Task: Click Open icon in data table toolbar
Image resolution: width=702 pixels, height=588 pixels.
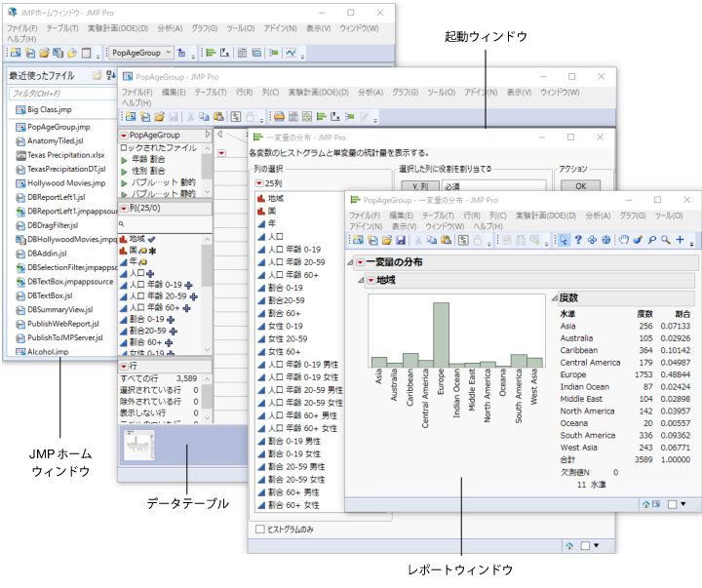Action: [x=159, y=117]
